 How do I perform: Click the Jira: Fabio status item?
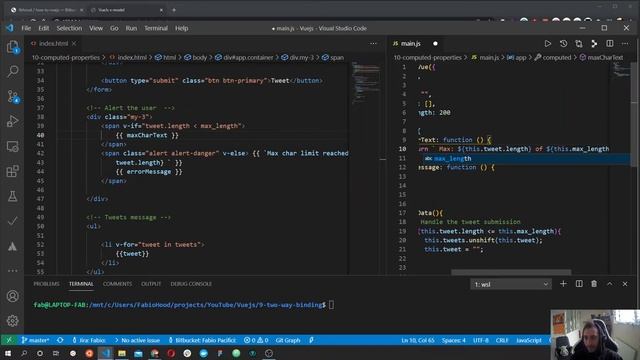(x=89, y=340)
